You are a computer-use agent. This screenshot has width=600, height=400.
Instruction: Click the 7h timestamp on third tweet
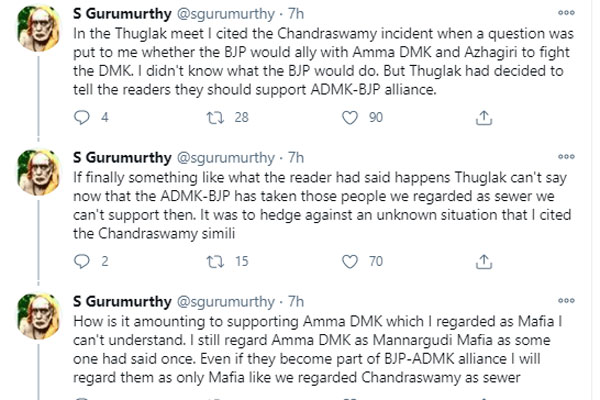click(x=296, y=302)
